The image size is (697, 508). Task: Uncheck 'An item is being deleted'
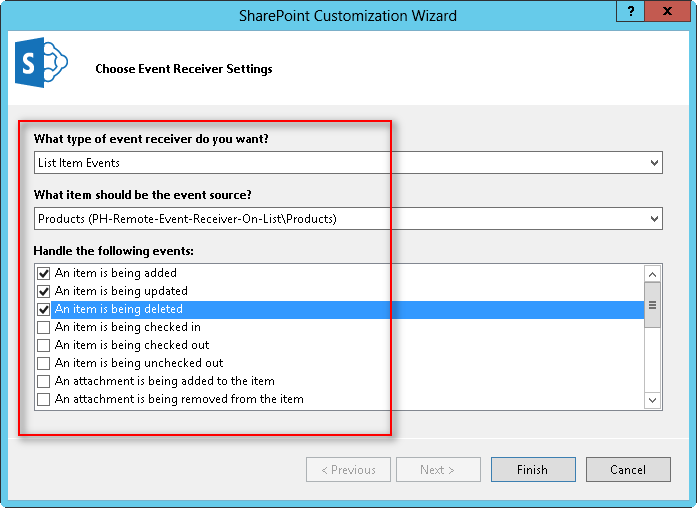tap(44, 309)
